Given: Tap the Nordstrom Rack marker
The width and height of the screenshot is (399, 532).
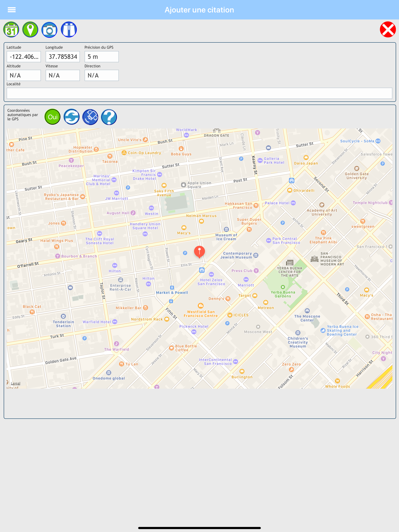Looking at the screenshot, I should [167, 319].
